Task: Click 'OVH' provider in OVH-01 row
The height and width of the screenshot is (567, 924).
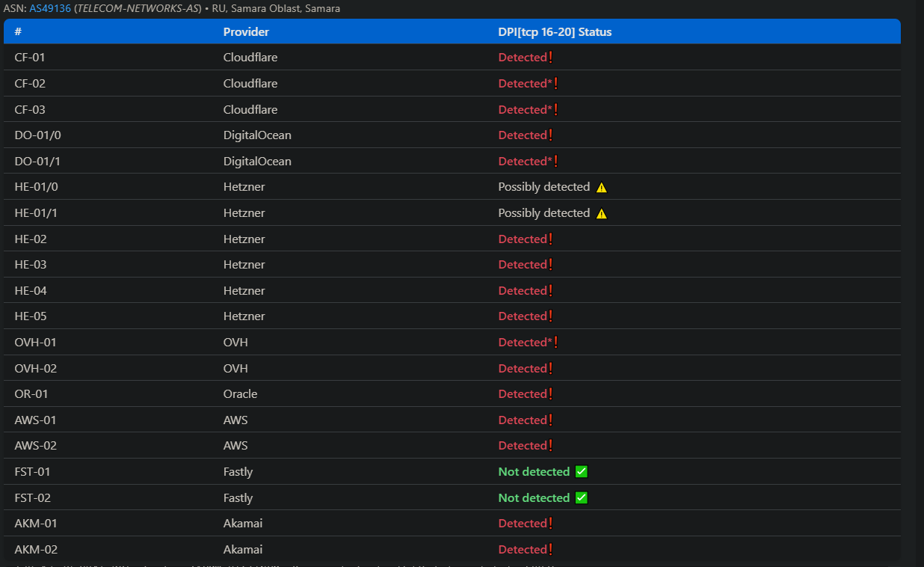Action: point(235,343)
